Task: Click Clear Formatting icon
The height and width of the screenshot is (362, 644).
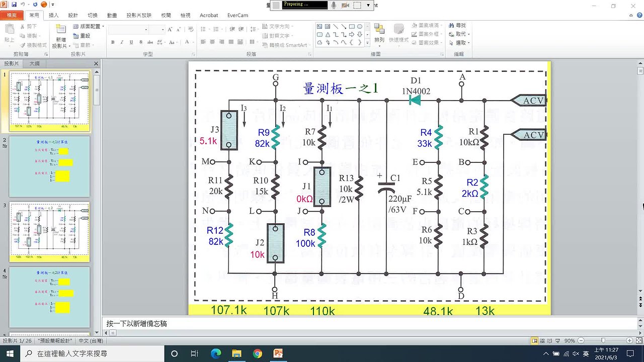Action: click(x=190, y=30)
